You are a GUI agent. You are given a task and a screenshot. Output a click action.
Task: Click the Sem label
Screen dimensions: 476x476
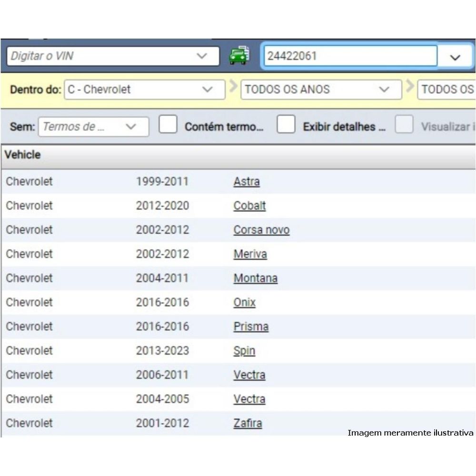coord(22,127)
